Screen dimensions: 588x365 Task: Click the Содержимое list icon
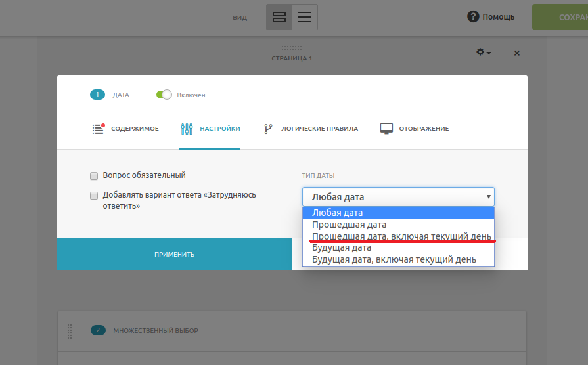click(98, 129)
